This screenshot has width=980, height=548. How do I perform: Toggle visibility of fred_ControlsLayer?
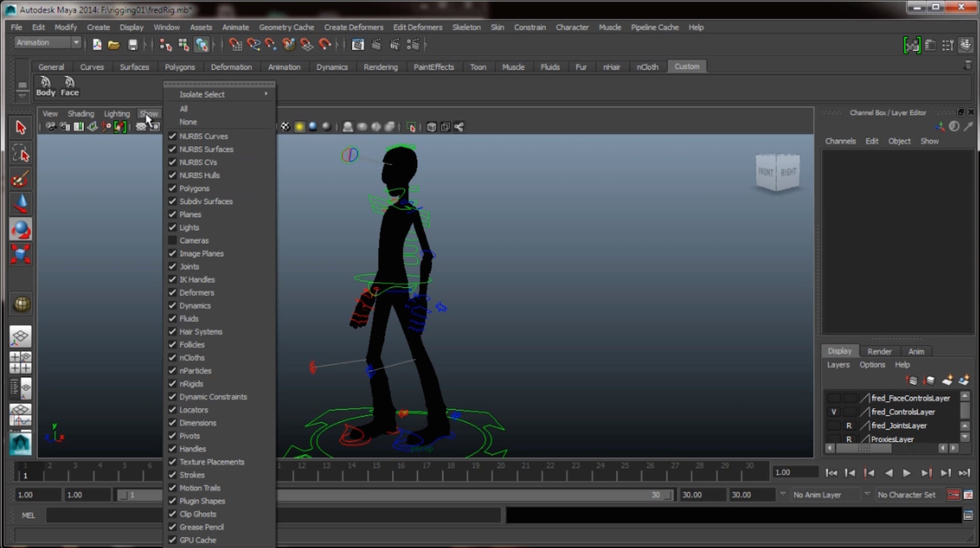[x=833, y=412]
